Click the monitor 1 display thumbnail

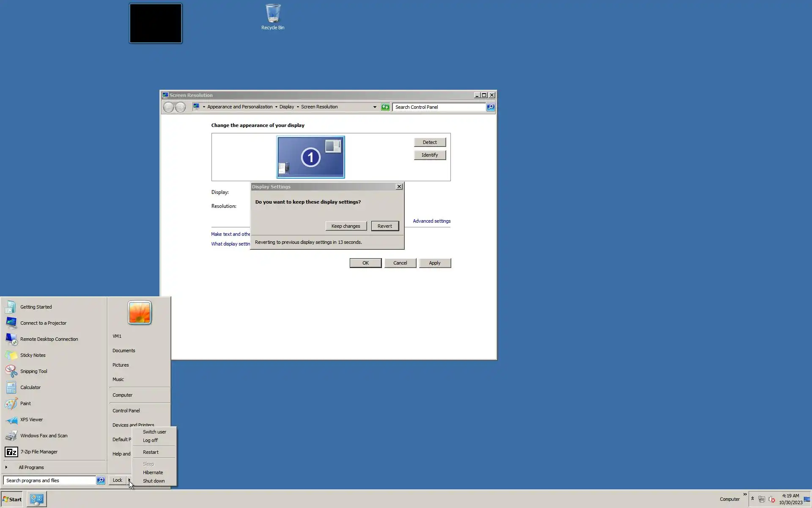pyautogui.click(x=310, y=157)
